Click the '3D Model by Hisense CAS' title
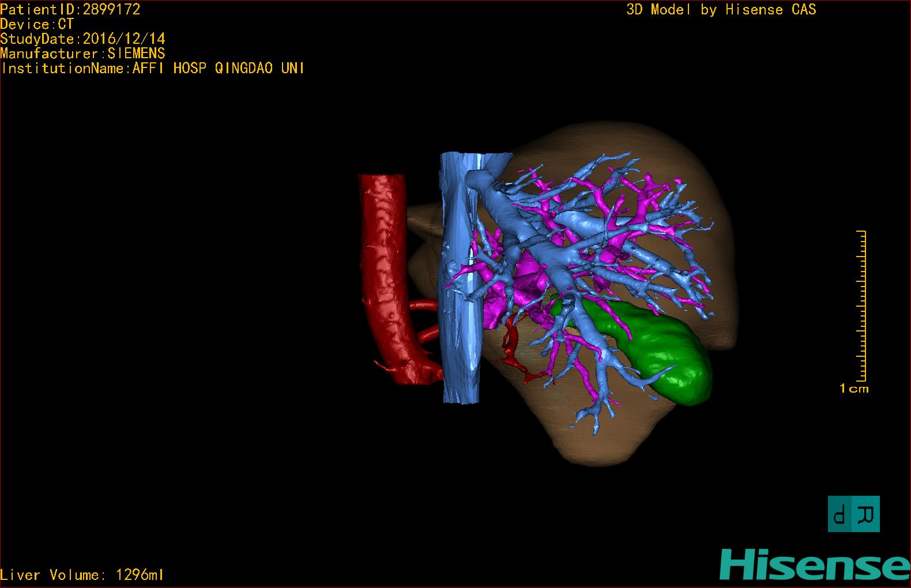The width and height of the screenshot is (911, 588). (721, 9)
